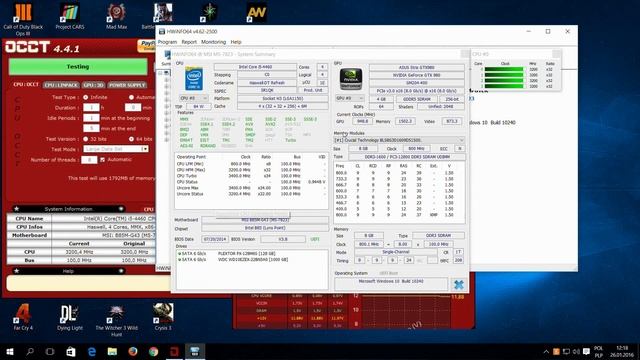Open Task View on the taskbar
This screenshot has width=640, height=360.
pyautogui.click(x=50, y=351)
